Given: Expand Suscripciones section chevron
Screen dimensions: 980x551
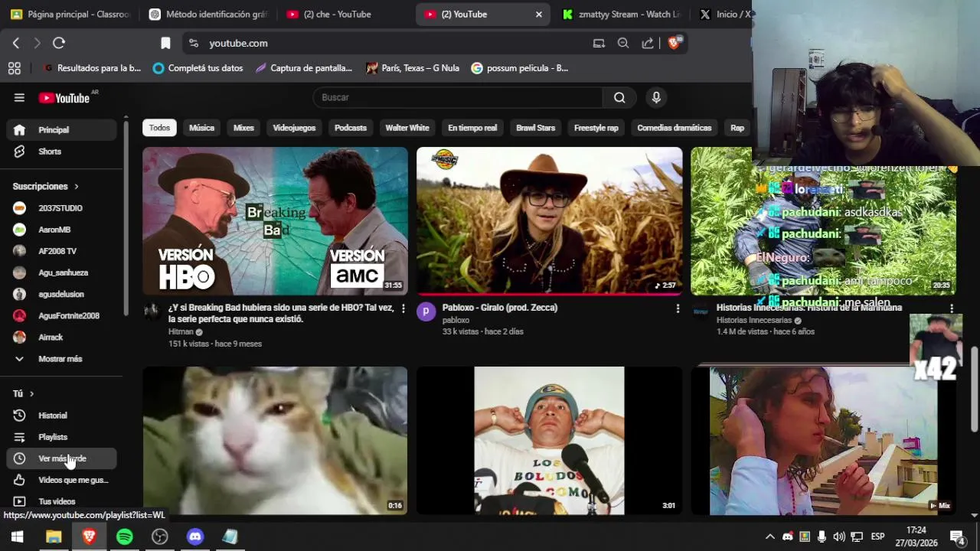Looking at the screenshot, I should coord(76,187).
